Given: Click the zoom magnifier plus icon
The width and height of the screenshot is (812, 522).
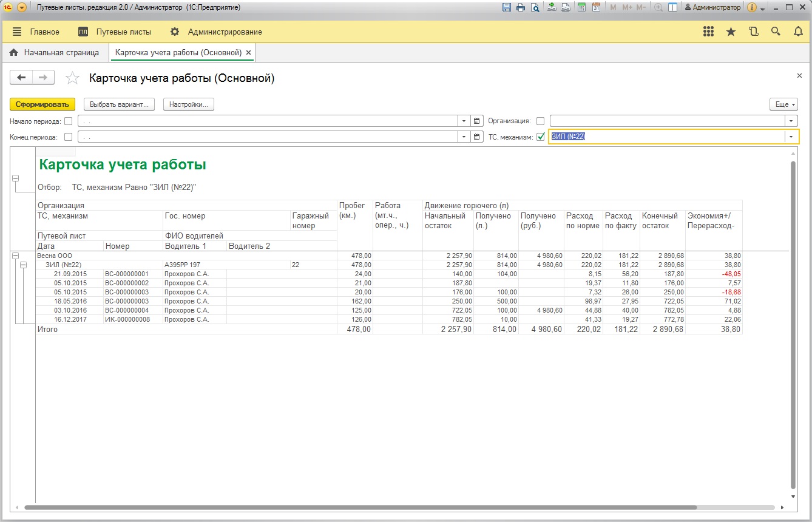Looking at the screenshot, I should point(659,7).
